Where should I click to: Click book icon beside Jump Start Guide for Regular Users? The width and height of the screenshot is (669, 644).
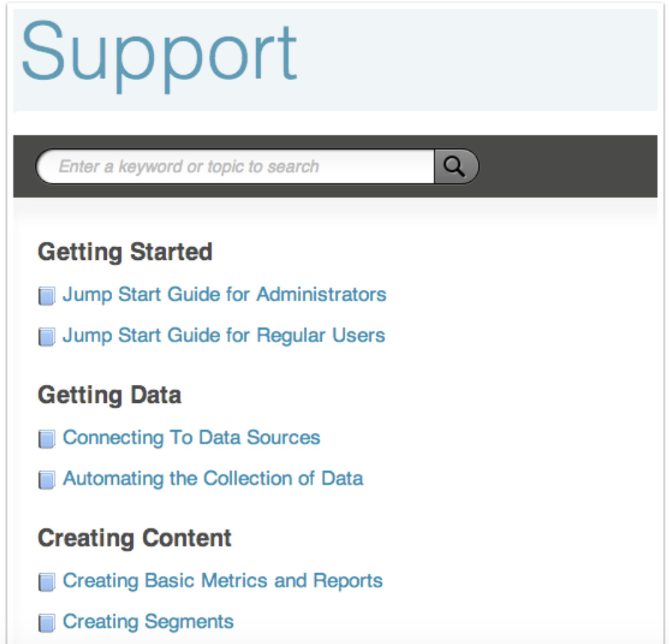tap(46, 337)
